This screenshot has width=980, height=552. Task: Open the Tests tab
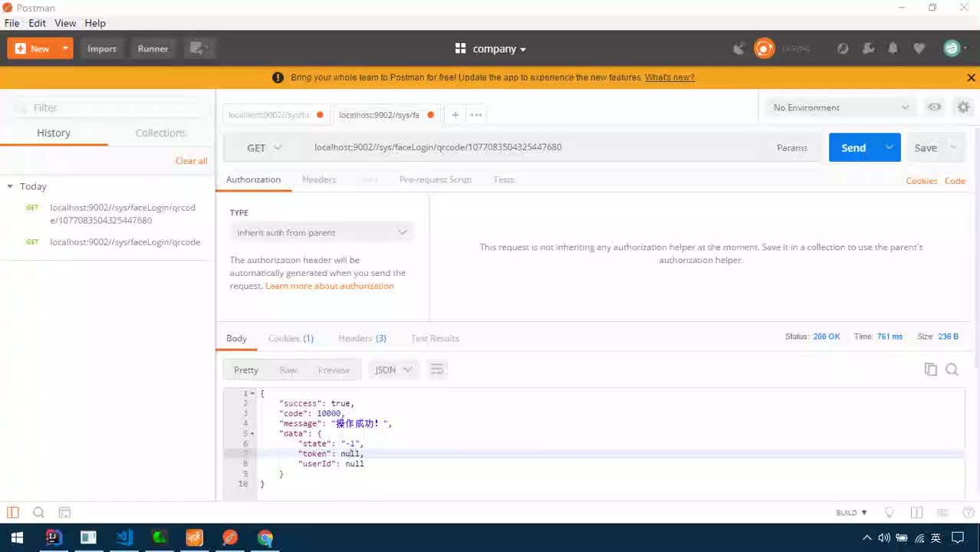tap(504, 179)
